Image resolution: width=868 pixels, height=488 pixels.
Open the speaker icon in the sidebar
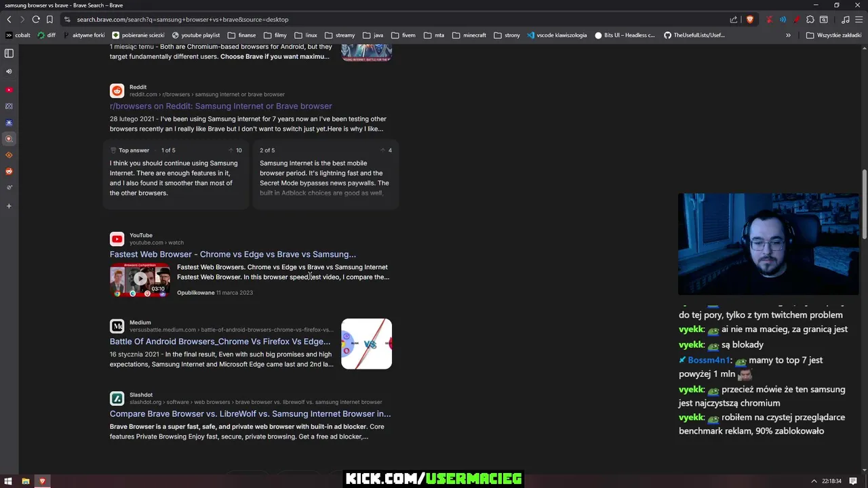pyautogui.click(x=9, y=71)
